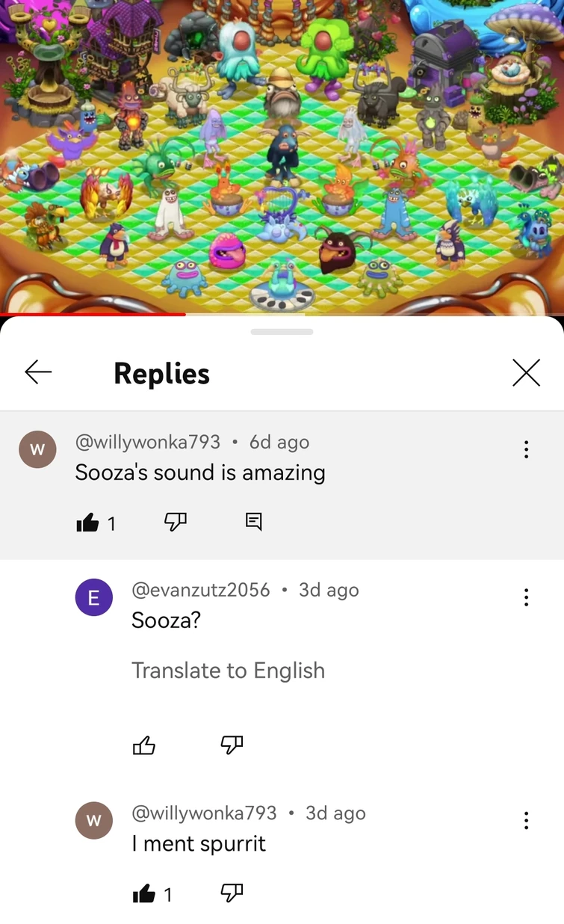Dislike the "Sooza's sound is amazing" comment
Viewport: 564px width, 924px height.
(175, 522)
